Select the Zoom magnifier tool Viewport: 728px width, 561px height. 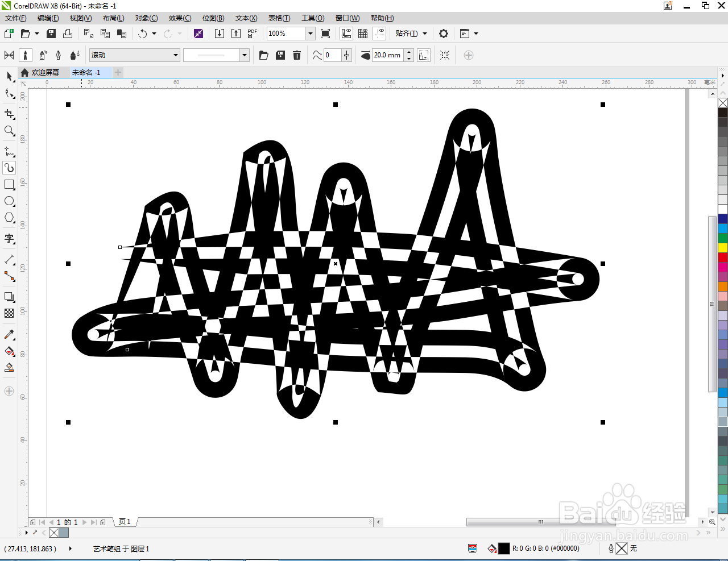[9, 131]
